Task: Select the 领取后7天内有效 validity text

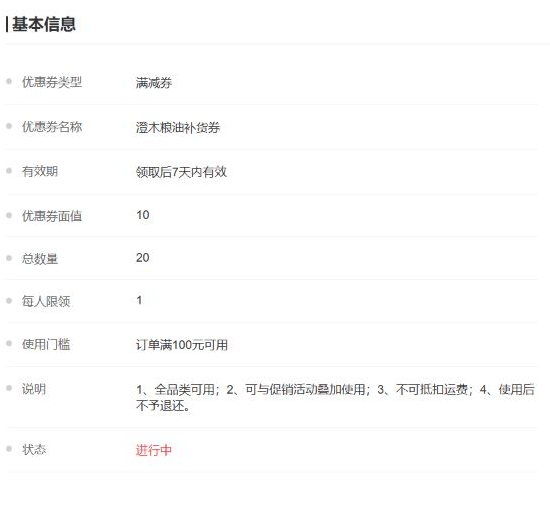Action: pos(181,172)
